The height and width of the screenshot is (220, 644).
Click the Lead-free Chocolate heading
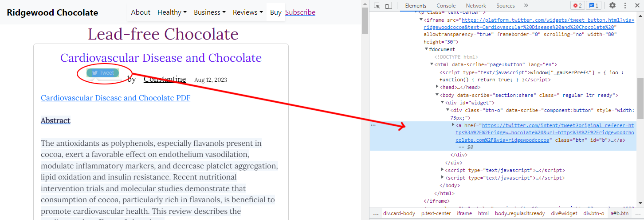[163, 34]
